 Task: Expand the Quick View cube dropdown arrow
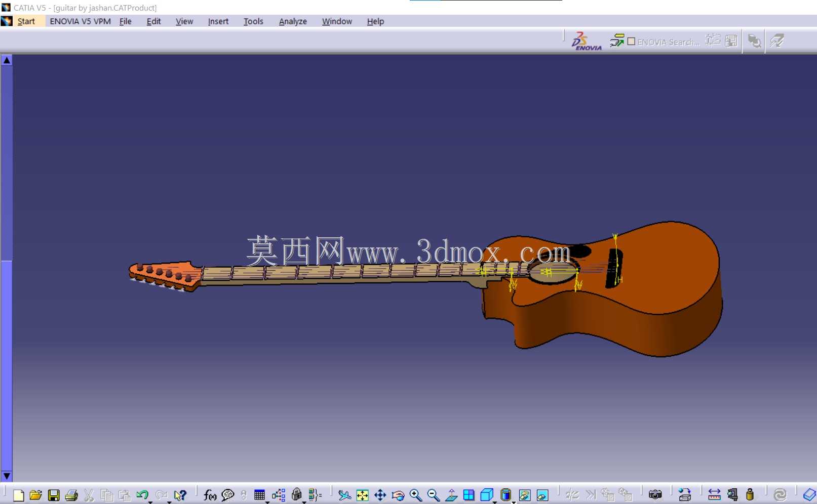[x=495, y=502]
